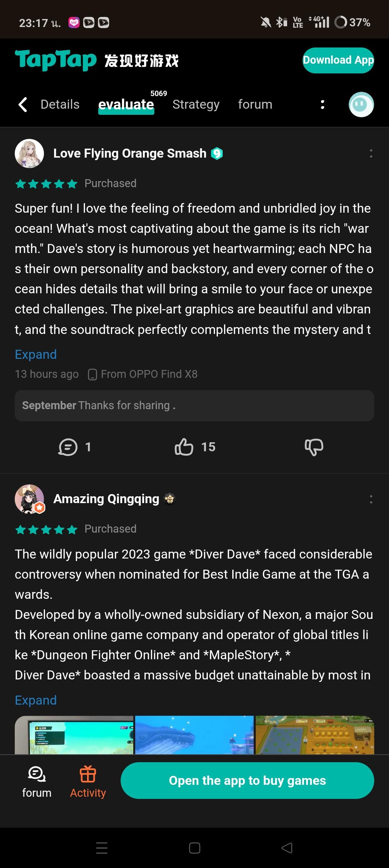
Task: Open the user profile avatar icon
Action: (x=361, y=105)
